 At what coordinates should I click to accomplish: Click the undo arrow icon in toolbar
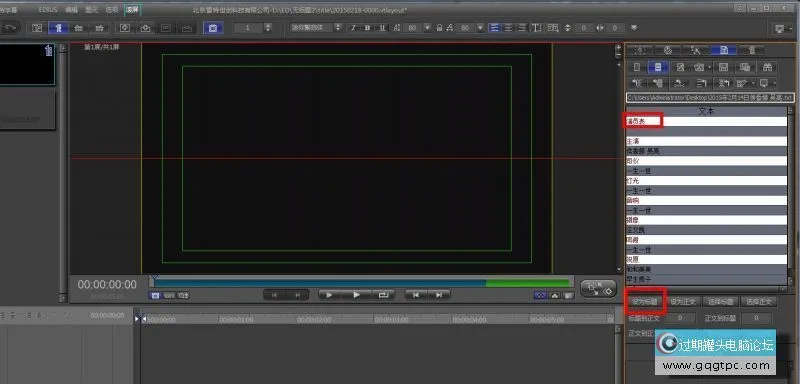pyautogui.click(x=11, y=28)
